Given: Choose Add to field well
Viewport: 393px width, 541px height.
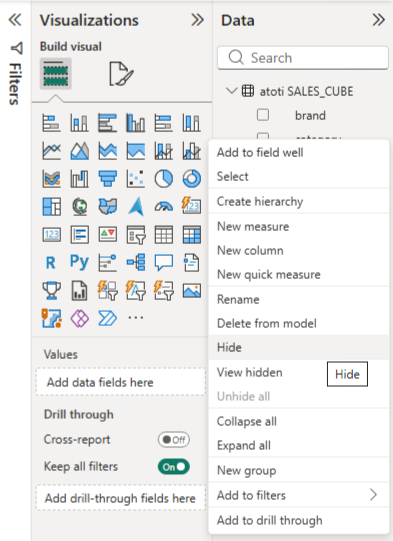Looking at the screenshot, I should click(x=299, y=153).
